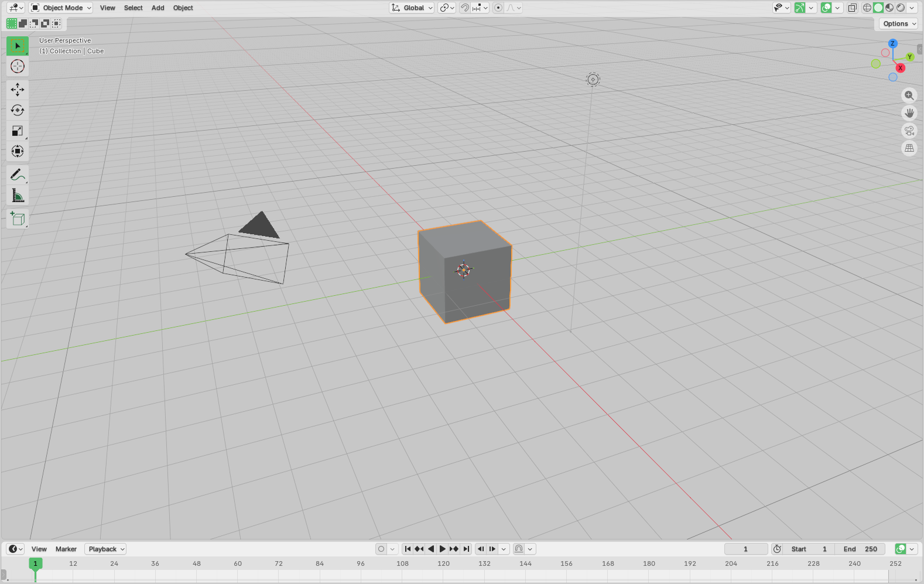Switch to wireframe viewport shading

pos(867,8)
